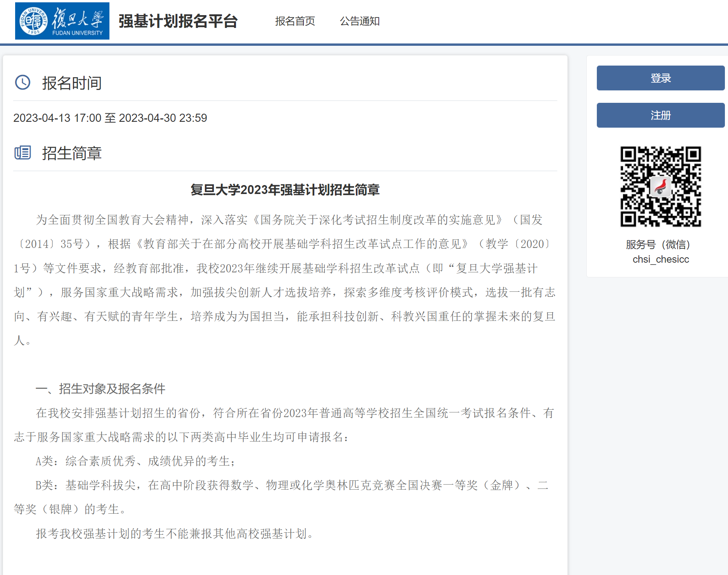The width and height of the screenshot is (728, 575).
Task: Click the red logo in QR code center
Action: coord(660,187)
